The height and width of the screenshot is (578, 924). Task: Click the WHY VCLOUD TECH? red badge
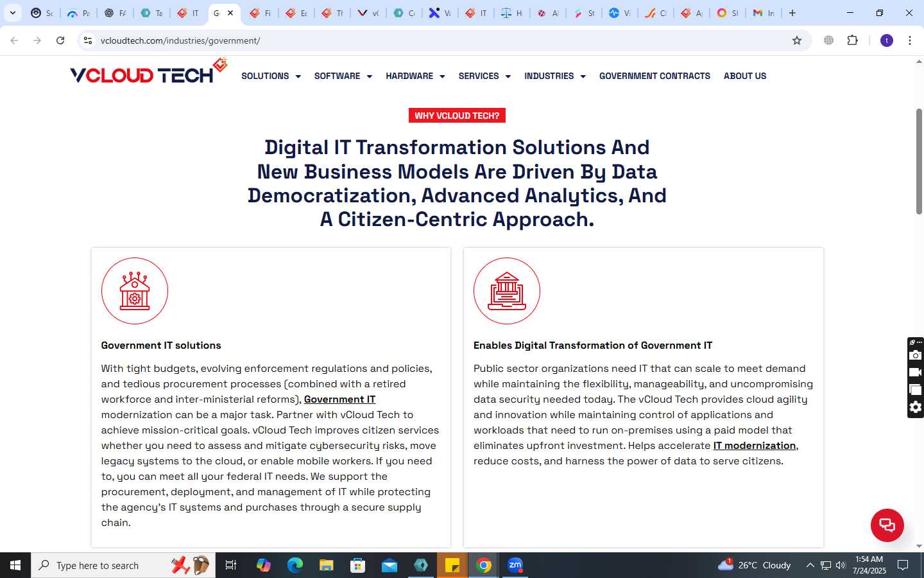457,116
